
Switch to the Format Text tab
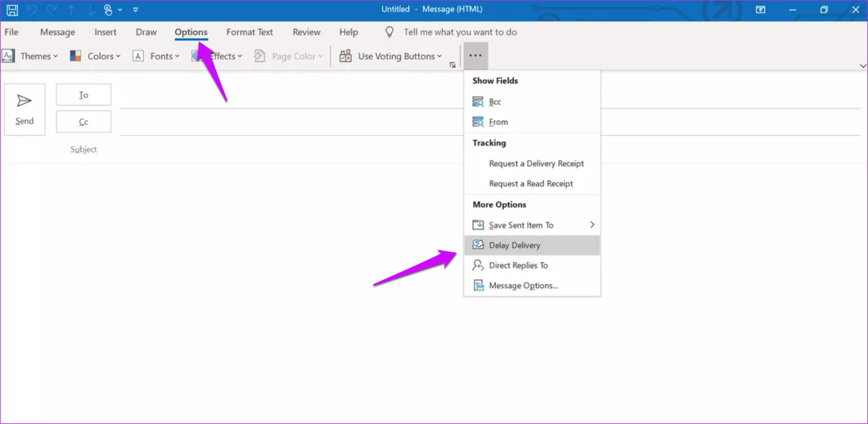[x=249, y=32]
